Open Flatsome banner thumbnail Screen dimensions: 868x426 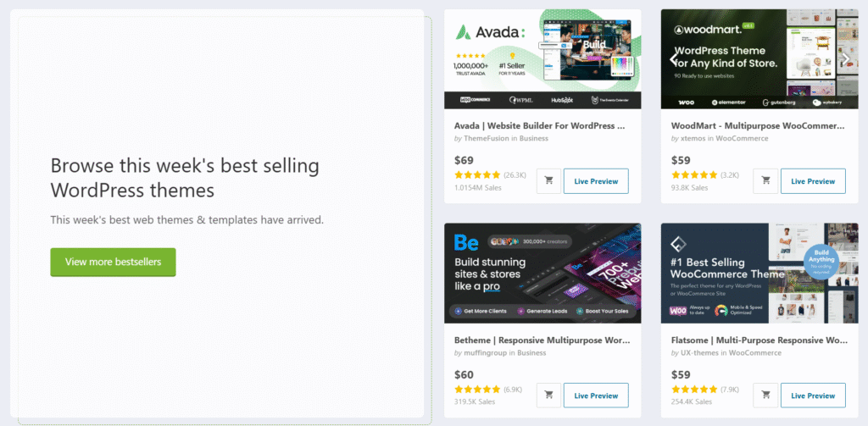point(759,274)
